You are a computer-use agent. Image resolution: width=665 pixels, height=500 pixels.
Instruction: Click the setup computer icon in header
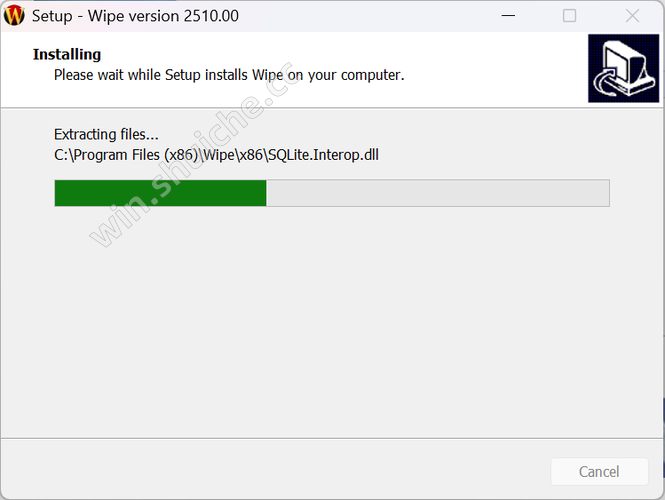(623, 68)
